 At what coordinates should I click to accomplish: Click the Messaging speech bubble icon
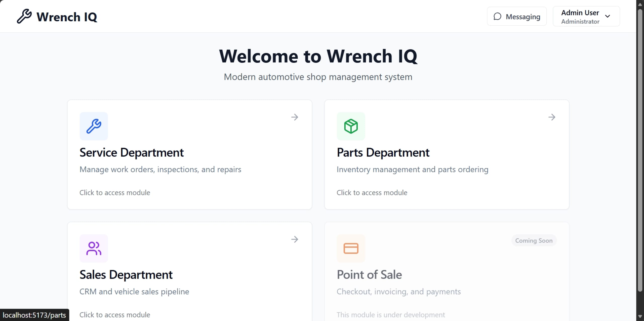tap(497, 16)
